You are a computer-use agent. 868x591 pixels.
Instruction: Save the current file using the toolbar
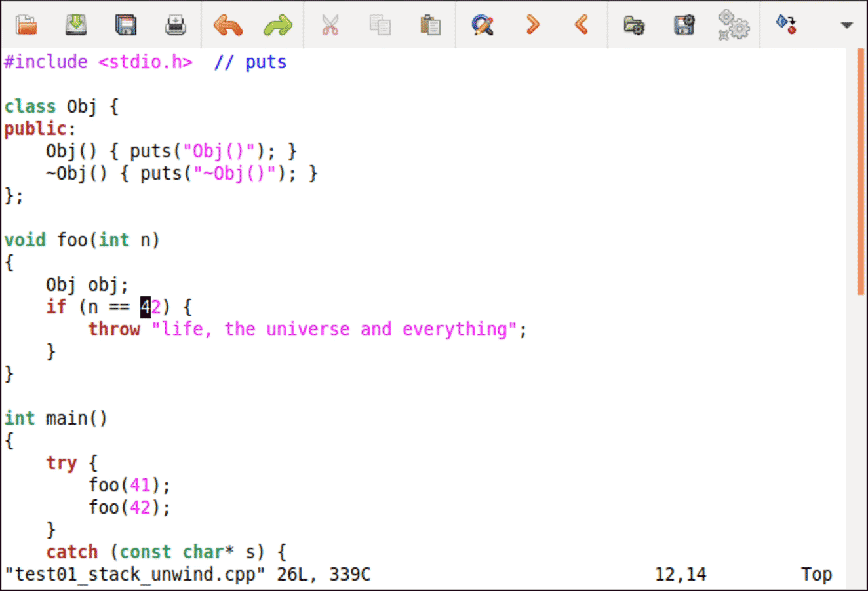coord(76,25)
